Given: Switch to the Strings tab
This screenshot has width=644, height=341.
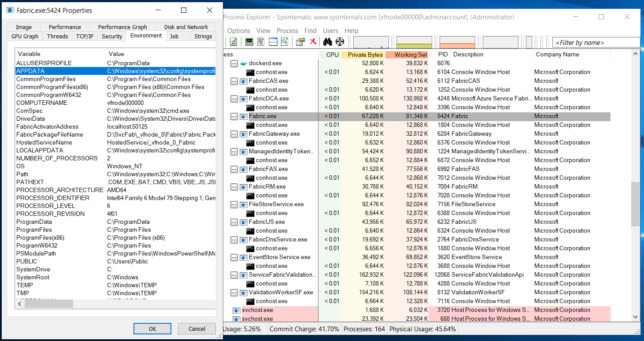Looking at the screenshot, I should coord(203,36).
